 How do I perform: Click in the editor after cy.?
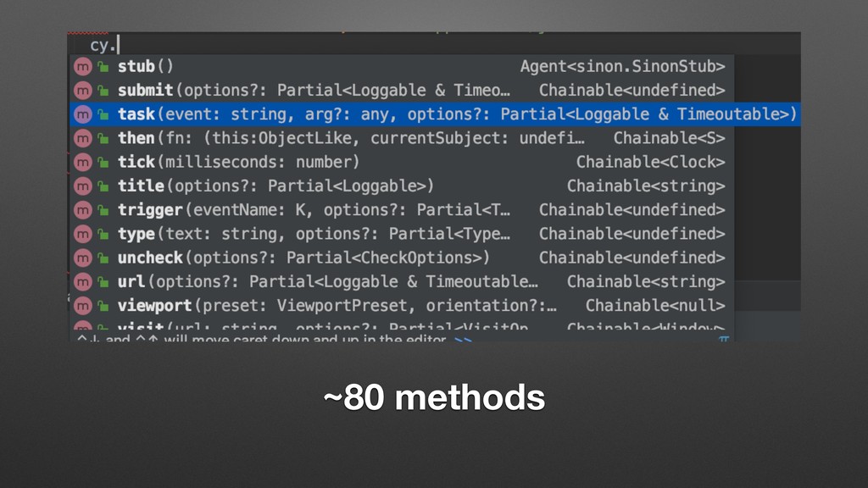coord(119,46)
